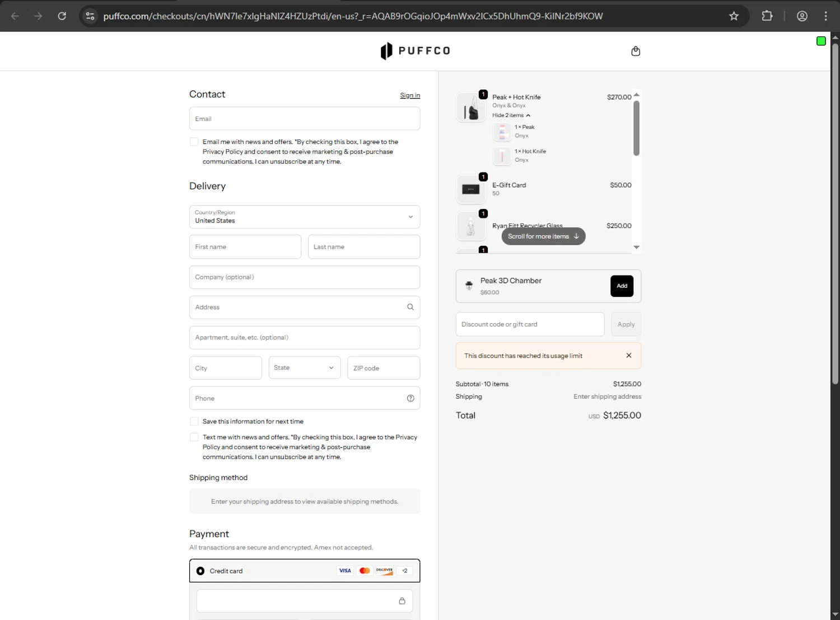Viewport: 840px width, 620px height.
Task: Dismiss the discount usage limit message
Action: (x=629, y=356)
